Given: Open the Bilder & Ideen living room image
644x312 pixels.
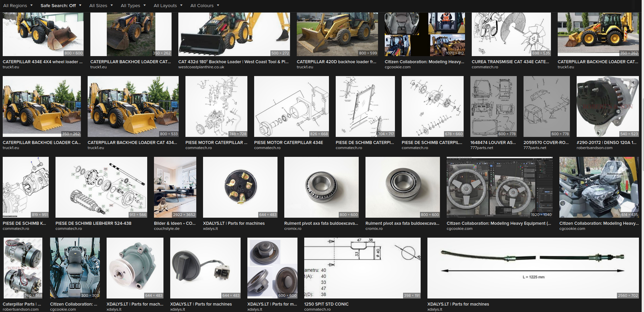Looking at the screenshot, I should pyautogui.click(x=175, y=187).
